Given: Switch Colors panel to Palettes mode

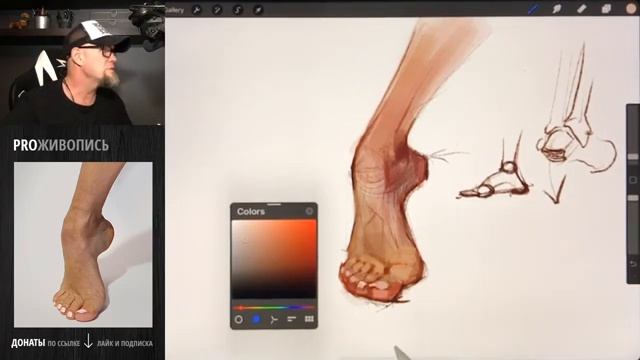Looking at the screenshot, I should click(309, 319).
